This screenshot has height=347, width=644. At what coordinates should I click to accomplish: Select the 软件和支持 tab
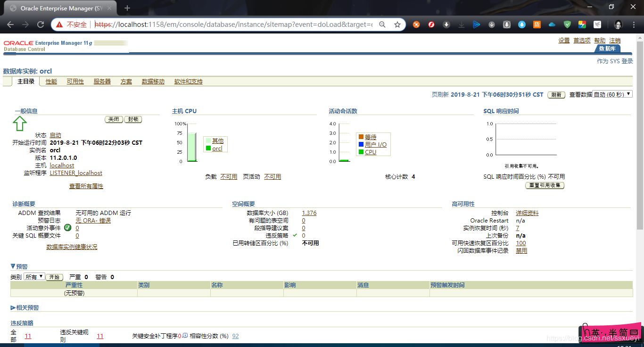[189, 82]
